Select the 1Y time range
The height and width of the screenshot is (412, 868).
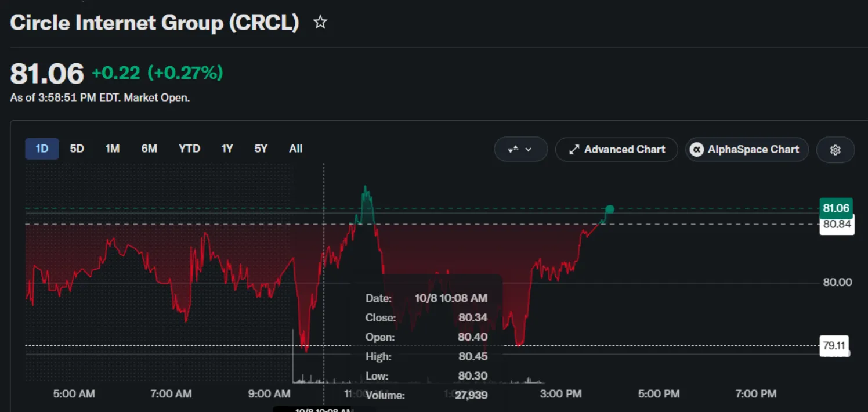[x=227, y=149]
